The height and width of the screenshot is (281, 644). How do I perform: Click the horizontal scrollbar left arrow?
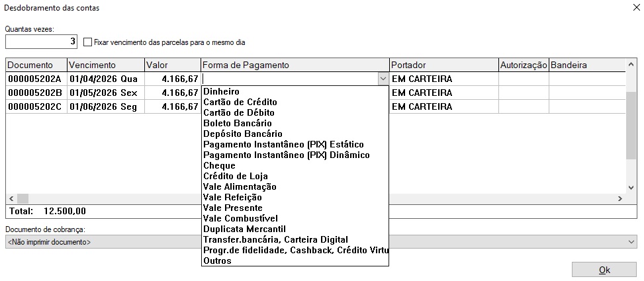(x=11, y=198)
